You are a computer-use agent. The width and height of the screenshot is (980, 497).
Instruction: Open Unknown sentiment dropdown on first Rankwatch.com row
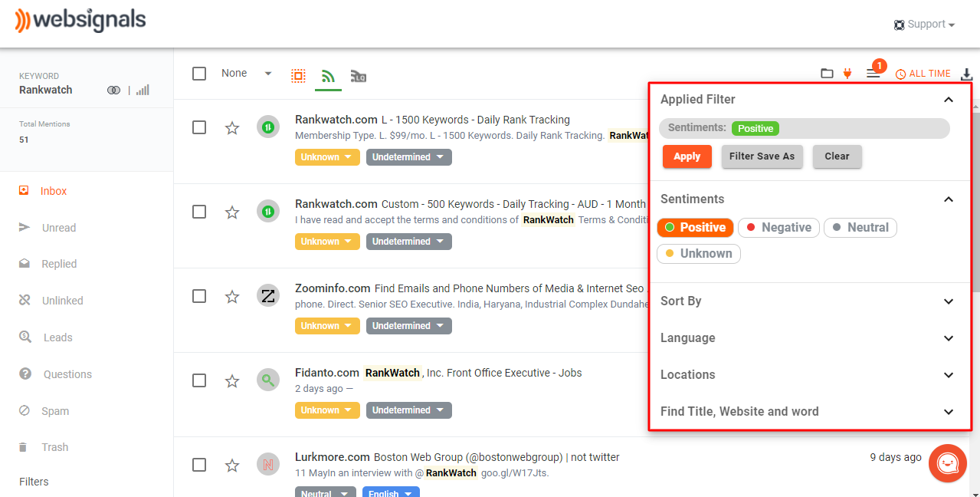click(327, 157)
